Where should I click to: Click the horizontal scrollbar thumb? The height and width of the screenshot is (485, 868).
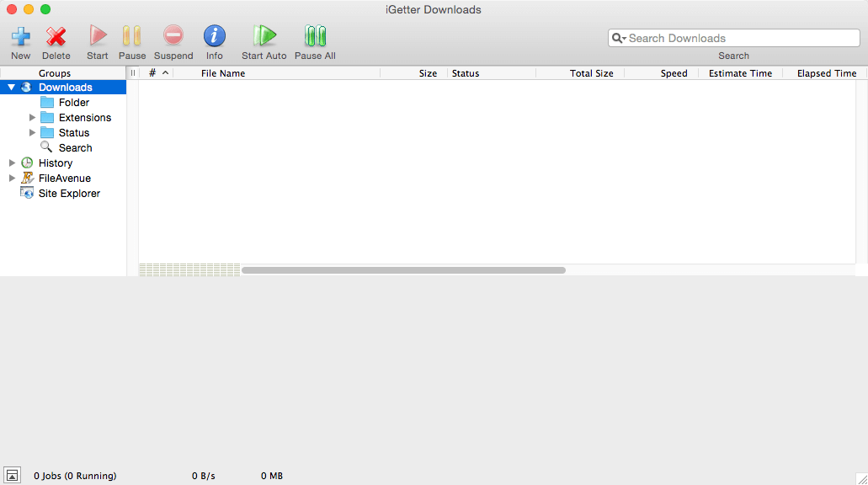(x=403, y=270)
